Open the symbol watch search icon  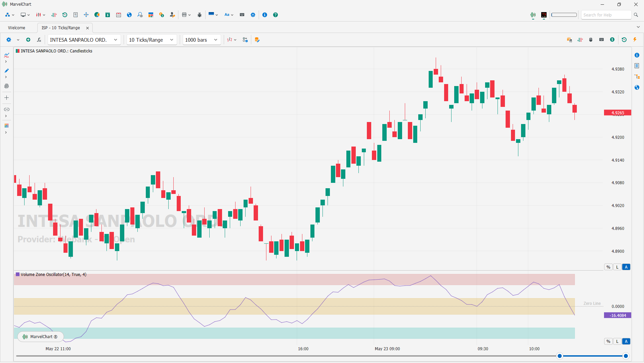pyautogui.click(x=140, y=15)
